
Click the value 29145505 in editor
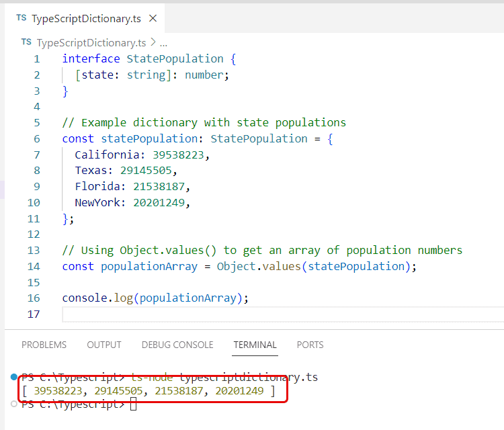[x=146, y=171]
